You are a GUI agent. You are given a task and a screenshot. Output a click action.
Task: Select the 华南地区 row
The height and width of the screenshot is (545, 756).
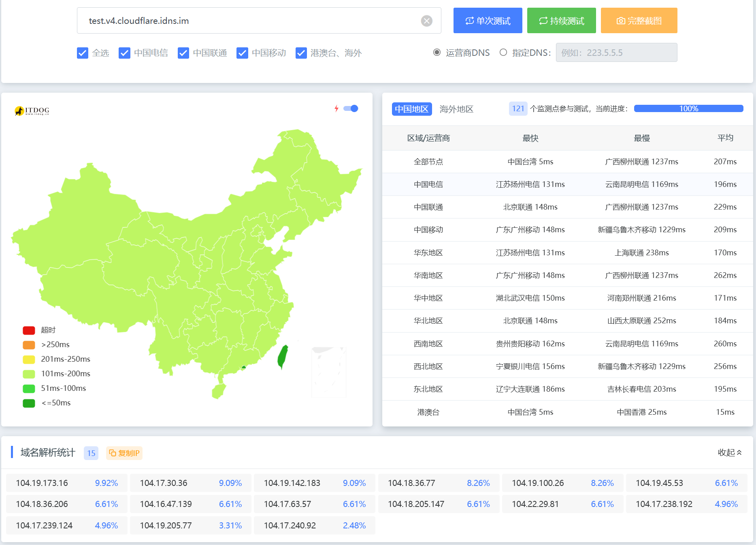(x=567, y=275)
